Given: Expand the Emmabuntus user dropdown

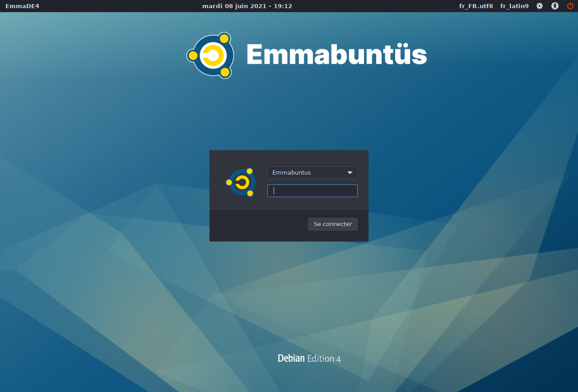Looking at the screenshot, I should point(312,173).
